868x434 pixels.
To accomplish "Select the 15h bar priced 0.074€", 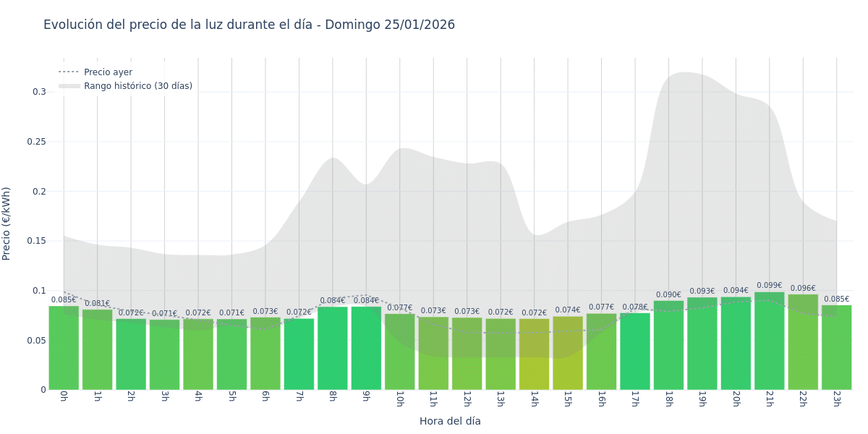I will coord(568,354).
